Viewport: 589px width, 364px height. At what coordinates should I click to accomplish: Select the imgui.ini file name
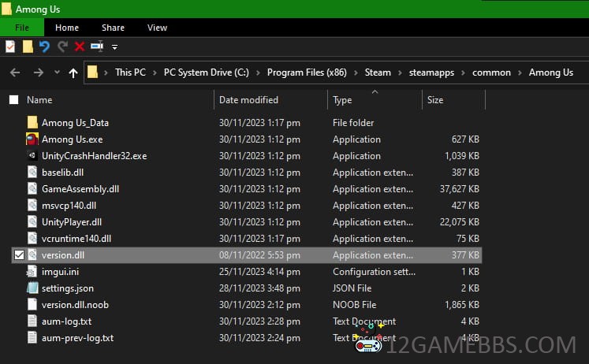pos(60,272)
